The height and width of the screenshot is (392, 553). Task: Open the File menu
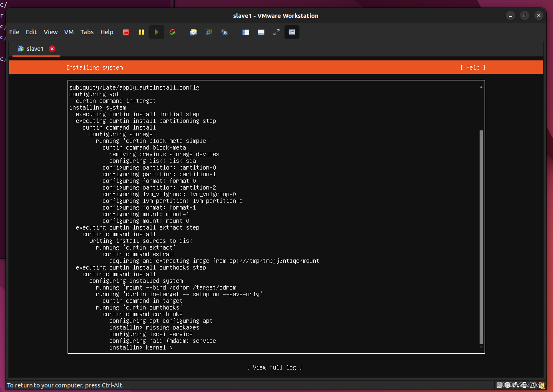point(14,32)
